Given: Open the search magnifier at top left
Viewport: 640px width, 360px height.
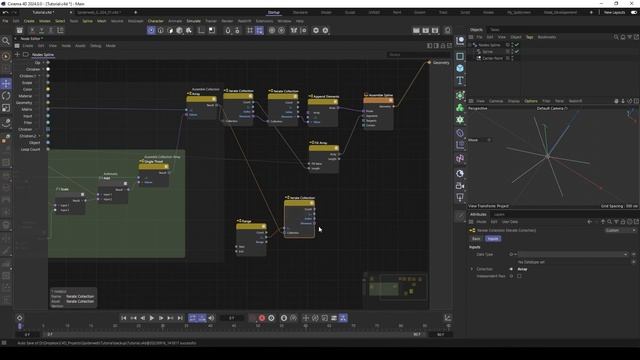Looking at the screenshot, I should pyautogui.click(x=6, y=41).
